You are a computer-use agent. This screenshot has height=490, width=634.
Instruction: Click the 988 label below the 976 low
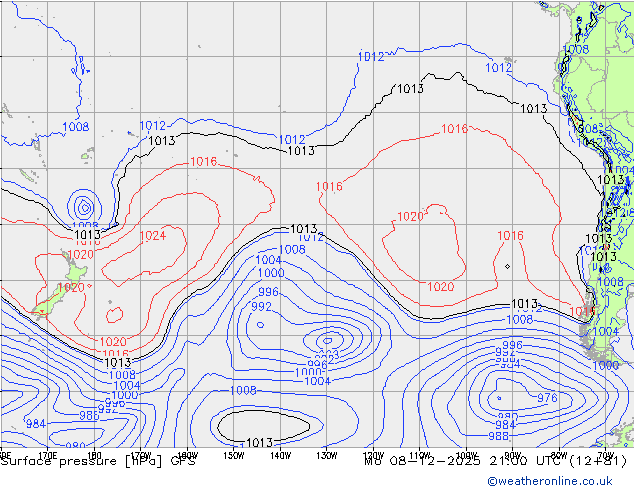pos(499,436)
